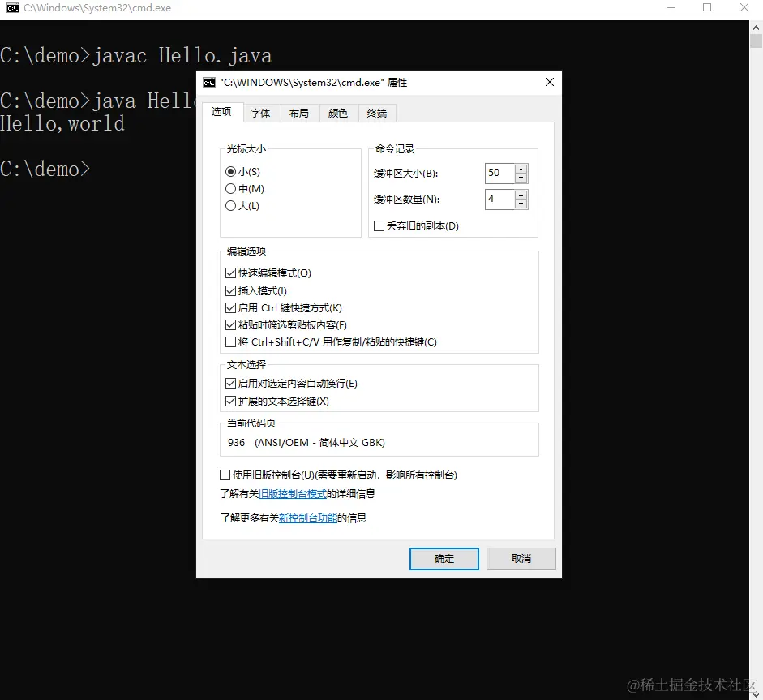Image resolution: width=763 pixels, height=700 pixels.
Task: Select the 小(S) cursor size option
Action: click(x=230, y=171)
